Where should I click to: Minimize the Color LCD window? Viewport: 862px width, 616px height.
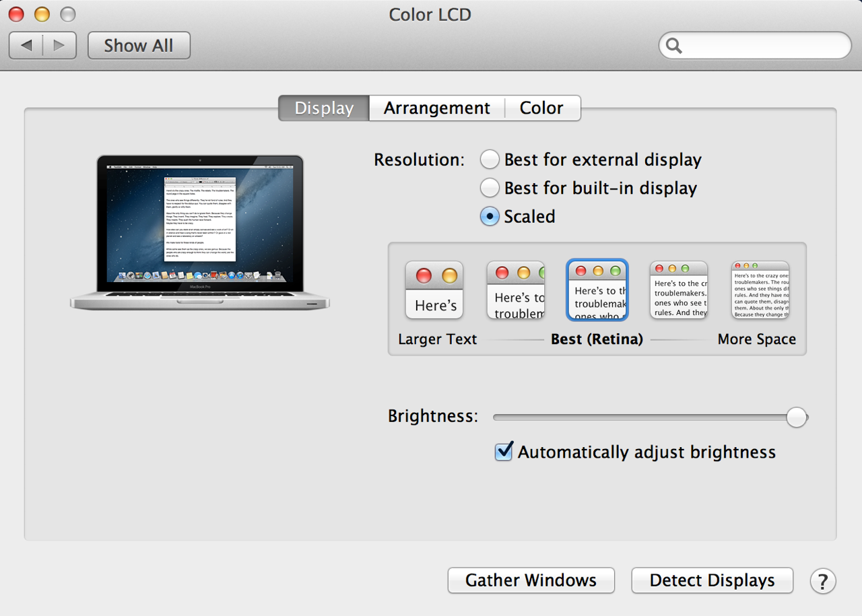pyautogui.click(x=42, y=14)
